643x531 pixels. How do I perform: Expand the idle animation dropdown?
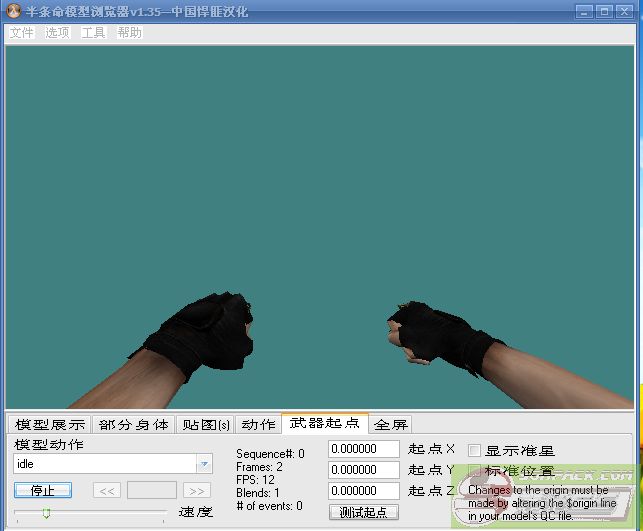tap(204, 464)
